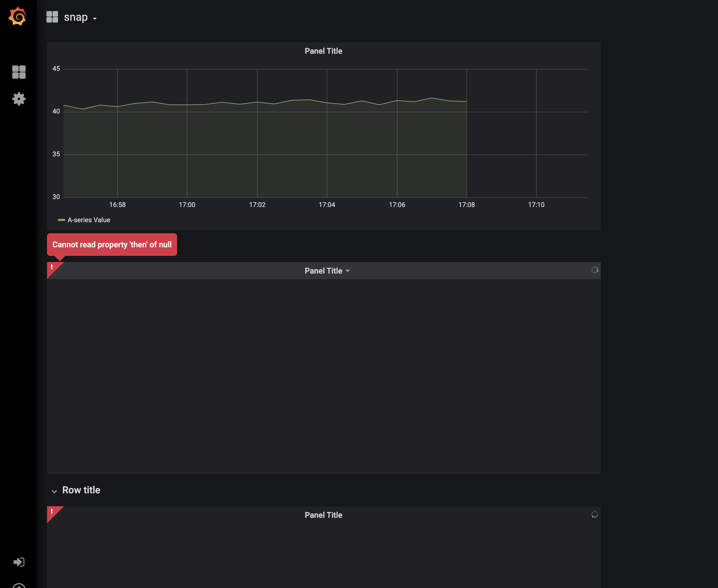The image size is (718, 588).
Task: Click the Row title label
Action: 81,490
